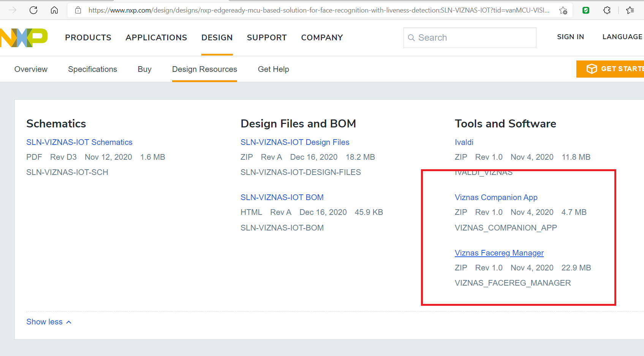Click the SLN-VIZNAS-IOT-SCH text

(x=67, y=172)
